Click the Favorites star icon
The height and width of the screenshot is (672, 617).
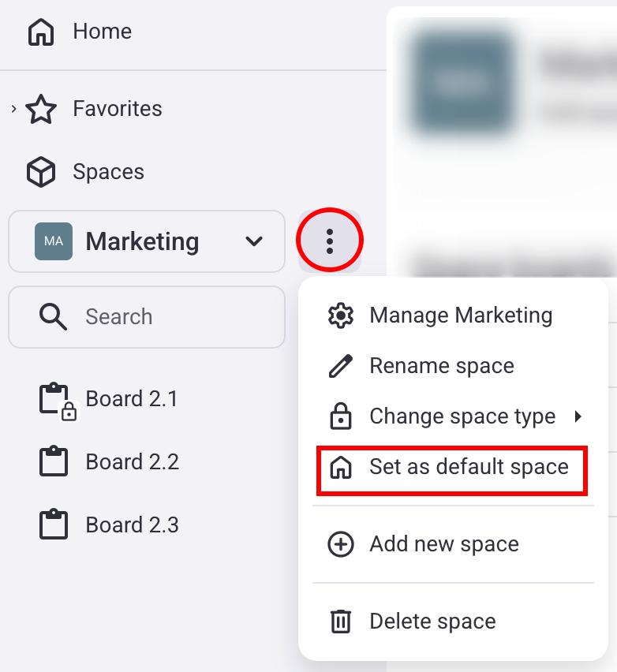[x=41, y=110]
